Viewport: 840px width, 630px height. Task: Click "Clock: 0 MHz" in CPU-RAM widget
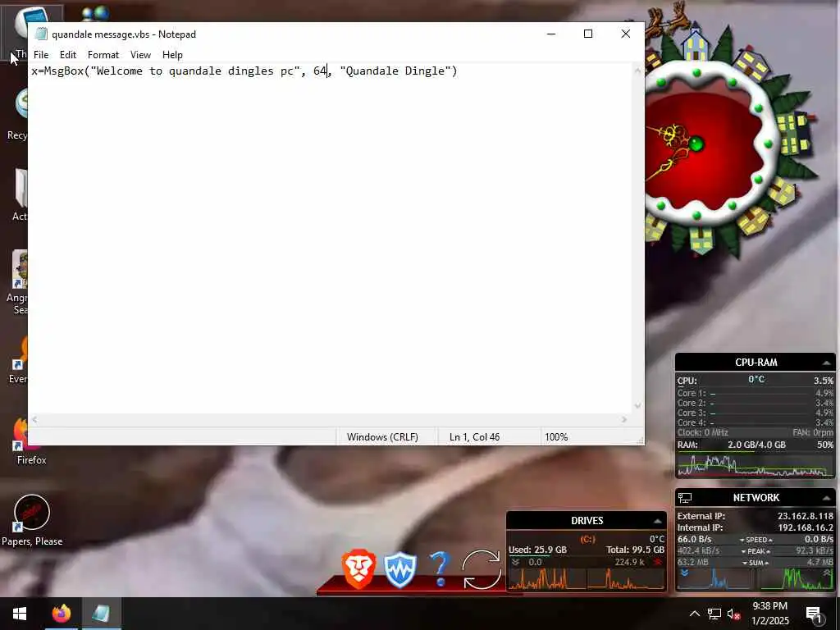click(x=702, y=432)
